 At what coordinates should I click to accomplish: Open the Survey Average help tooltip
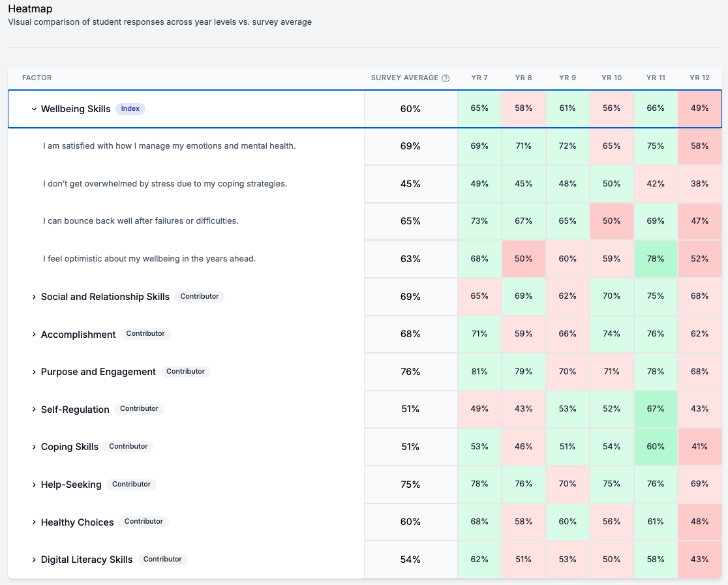pos(446,78)
